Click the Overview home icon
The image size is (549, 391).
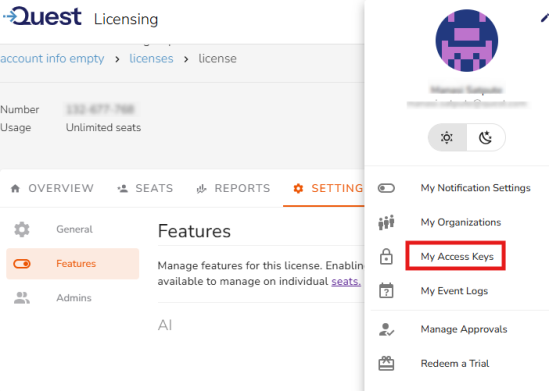click(x=15, y=189)
